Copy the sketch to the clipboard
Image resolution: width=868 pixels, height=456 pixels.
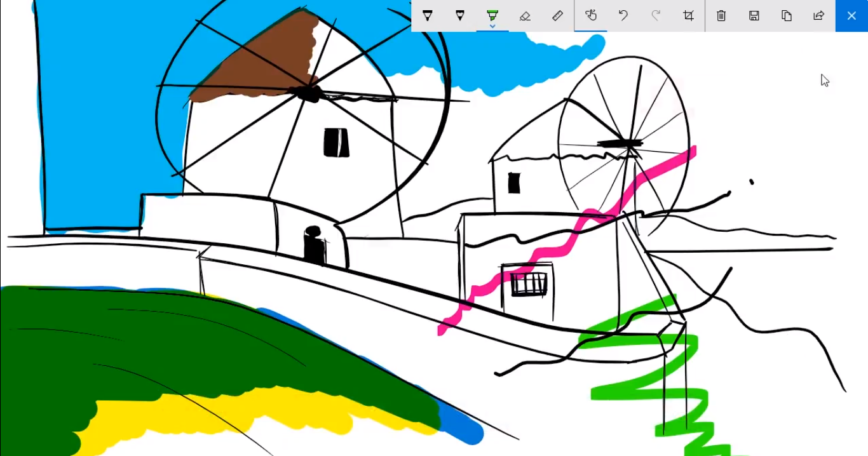(787, 16)
